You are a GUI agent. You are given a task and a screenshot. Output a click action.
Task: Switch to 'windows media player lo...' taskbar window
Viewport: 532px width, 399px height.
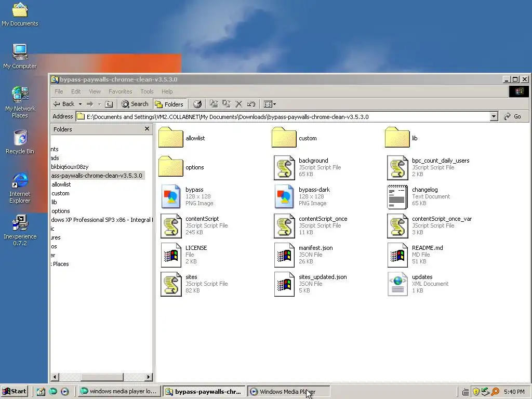(x=118, y=392)
